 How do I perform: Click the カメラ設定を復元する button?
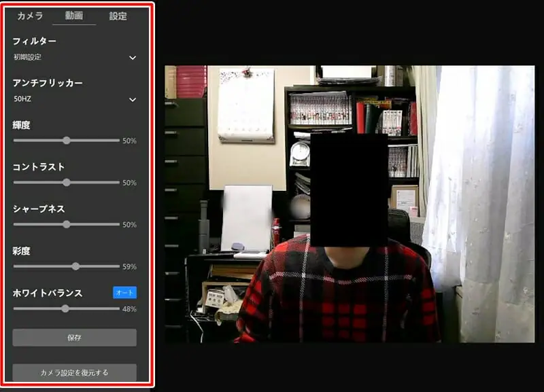pos(75,372)
